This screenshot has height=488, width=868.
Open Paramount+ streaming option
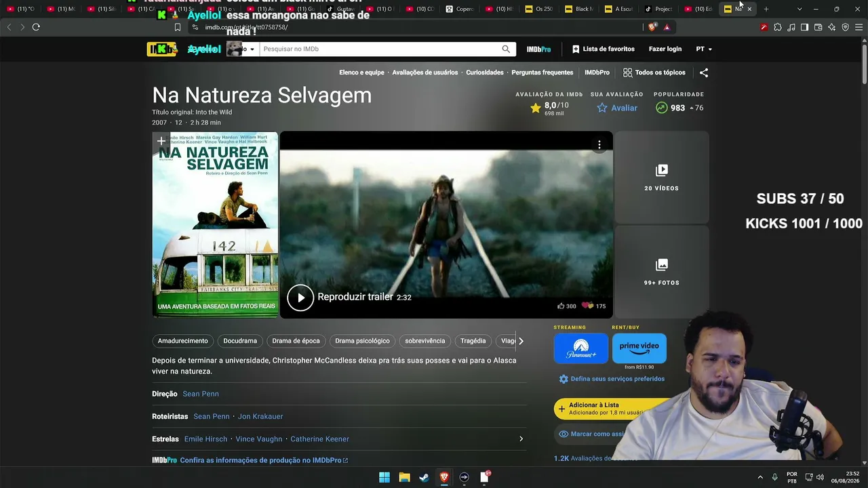581,349
